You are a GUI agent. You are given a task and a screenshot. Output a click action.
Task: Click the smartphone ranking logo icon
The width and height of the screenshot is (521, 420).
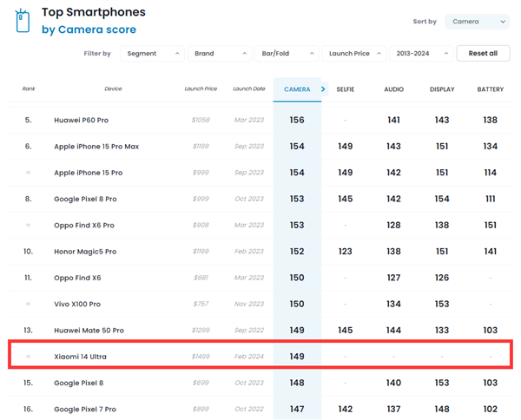pos(22,21)
